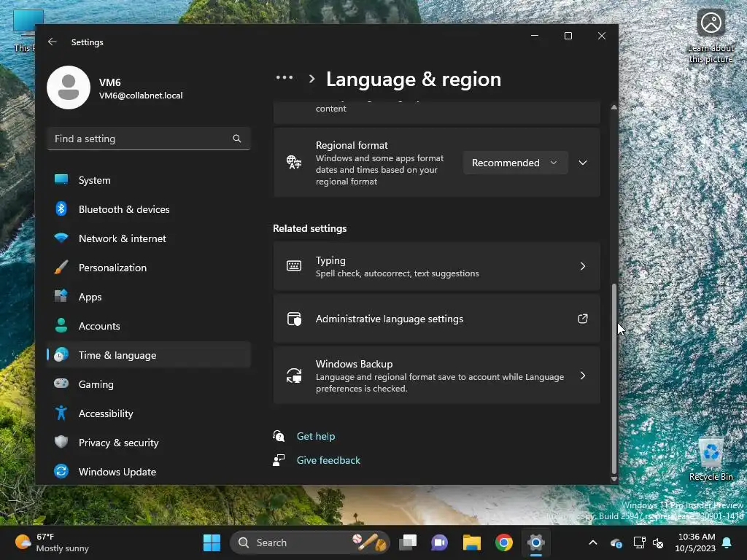The height and width of the screenshot is (560, 747).
Task: Open Recycle Bin on the desktop
Action: (x=711, y=459)
